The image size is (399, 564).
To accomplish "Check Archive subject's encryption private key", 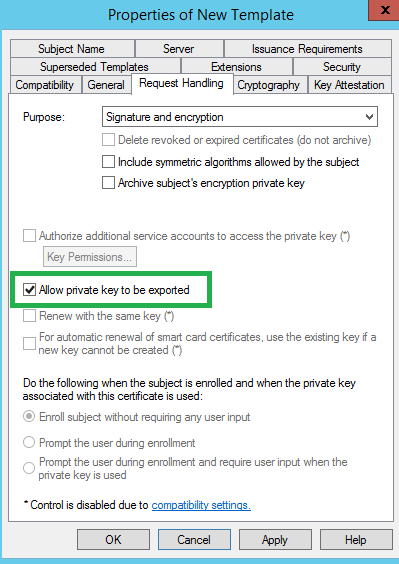I will [x=108, y=183].
